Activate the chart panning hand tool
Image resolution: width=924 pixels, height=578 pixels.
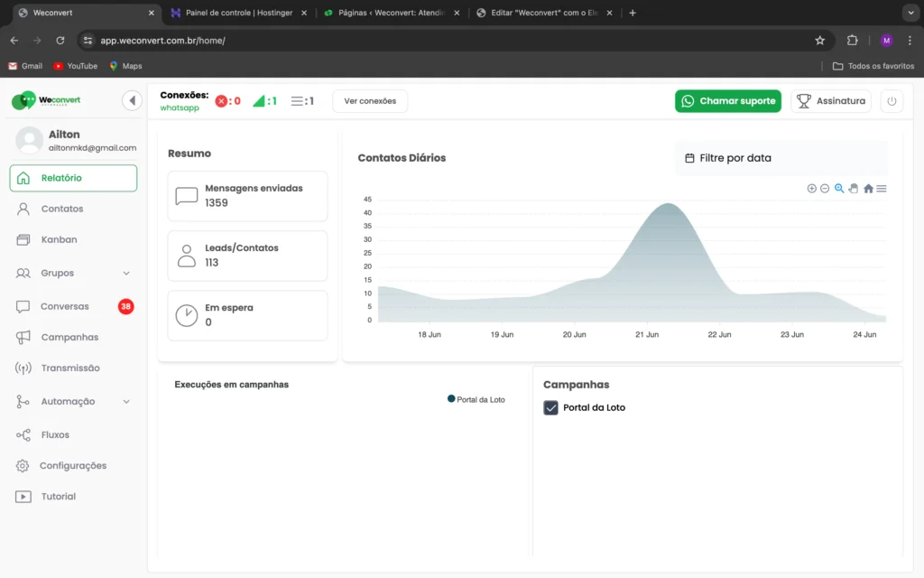[x=853, y=189]
